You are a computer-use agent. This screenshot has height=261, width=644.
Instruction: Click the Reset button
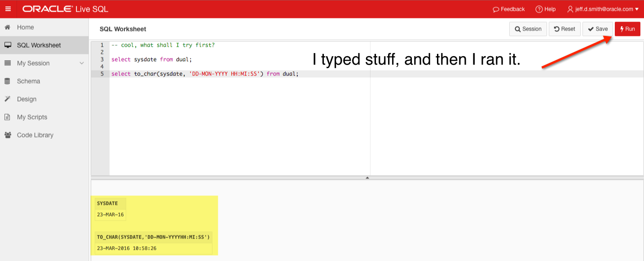pyautogui.click(x=565, y=29)
